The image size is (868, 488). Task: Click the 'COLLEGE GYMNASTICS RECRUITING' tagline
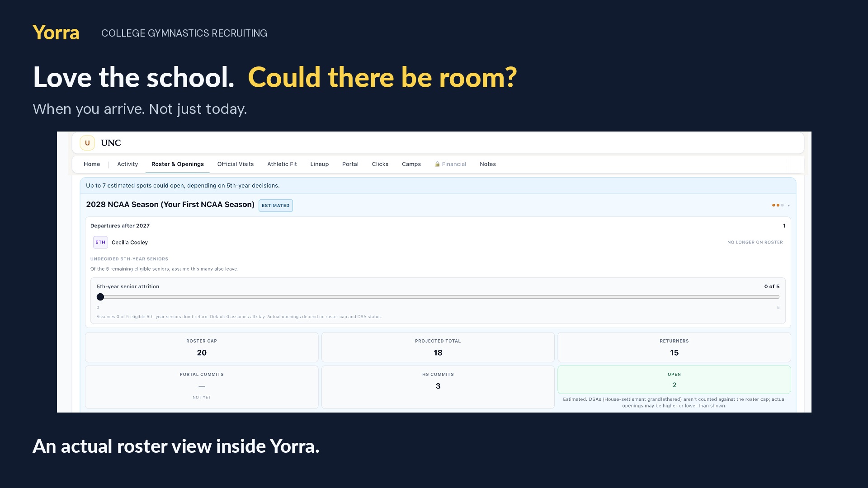click(x=184, y=33)
